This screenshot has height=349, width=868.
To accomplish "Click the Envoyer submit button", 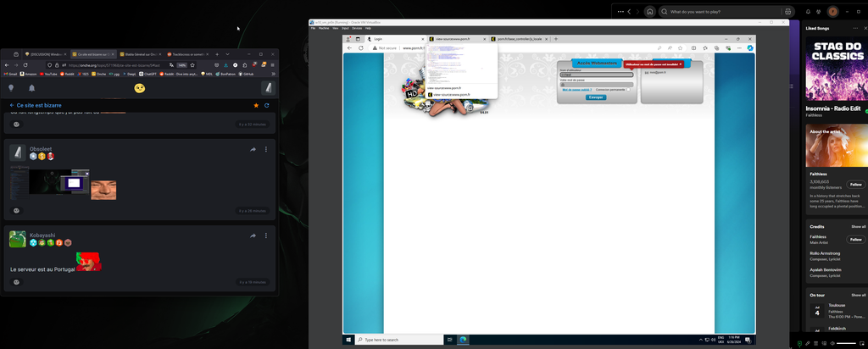I will (x=596, y=97).
